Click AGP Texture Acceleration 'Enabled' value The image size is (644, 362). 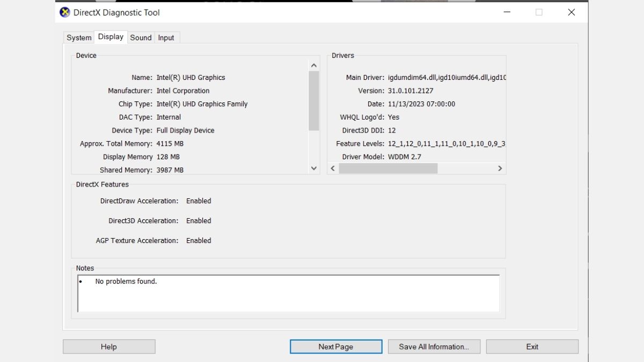199,240
